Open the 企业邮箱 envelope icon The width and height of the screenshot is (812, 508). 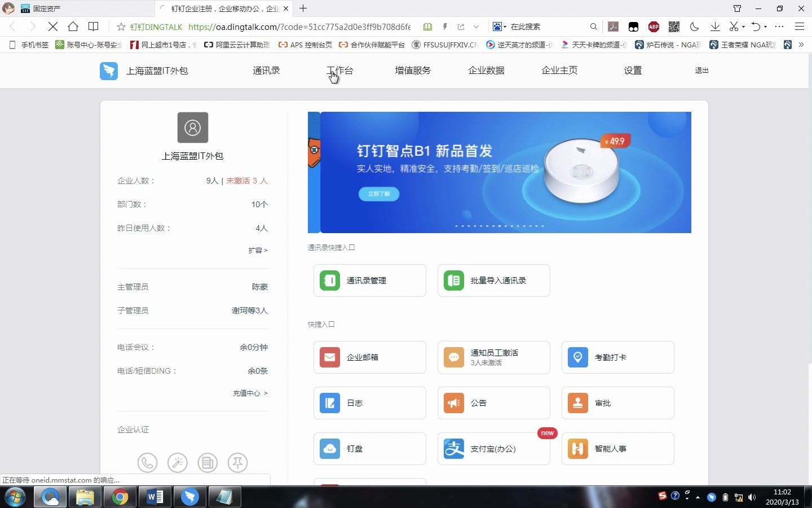pyautogui.click(x=330, y=357)
